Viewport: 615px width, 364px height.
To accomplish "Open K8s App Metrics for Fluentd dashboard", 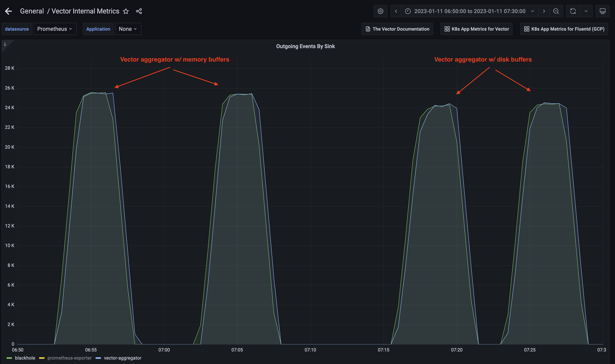I will coord(564,29).
